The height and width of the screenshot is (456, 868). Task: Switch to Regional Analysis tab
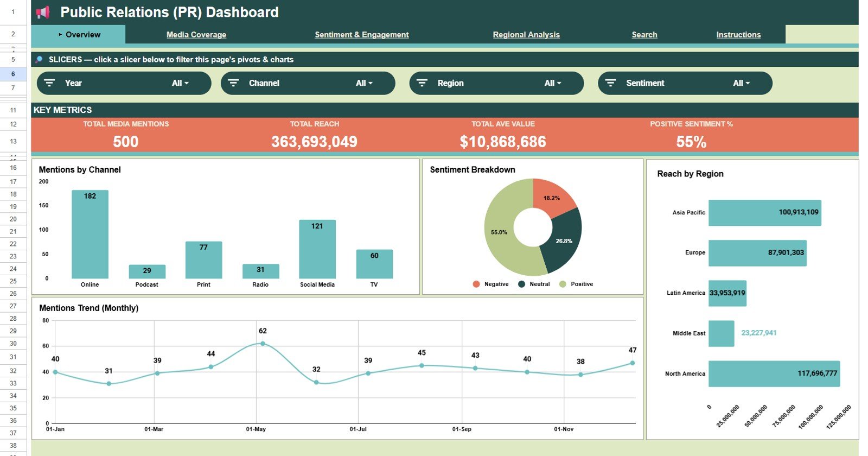[x=526, y=35]
